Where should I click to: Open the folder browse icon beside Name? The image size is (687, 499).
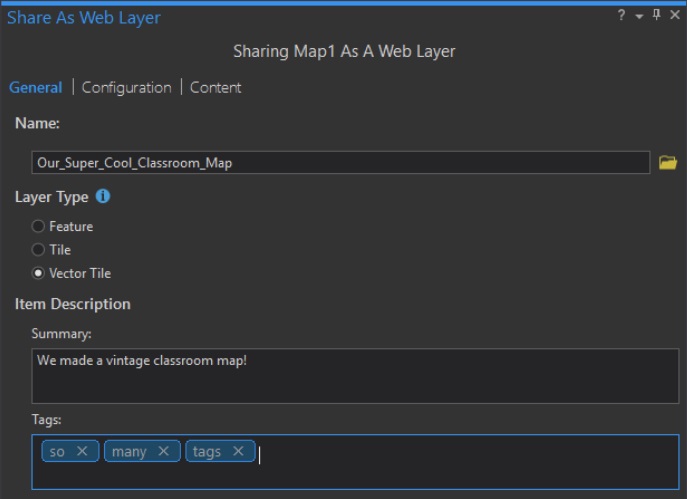click(668, 163)
